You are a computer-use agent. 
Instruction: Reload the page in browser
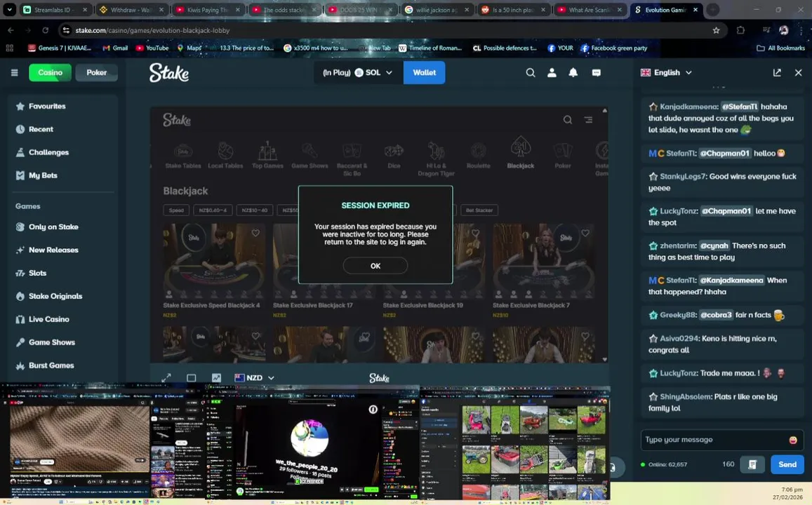[46, 31]
